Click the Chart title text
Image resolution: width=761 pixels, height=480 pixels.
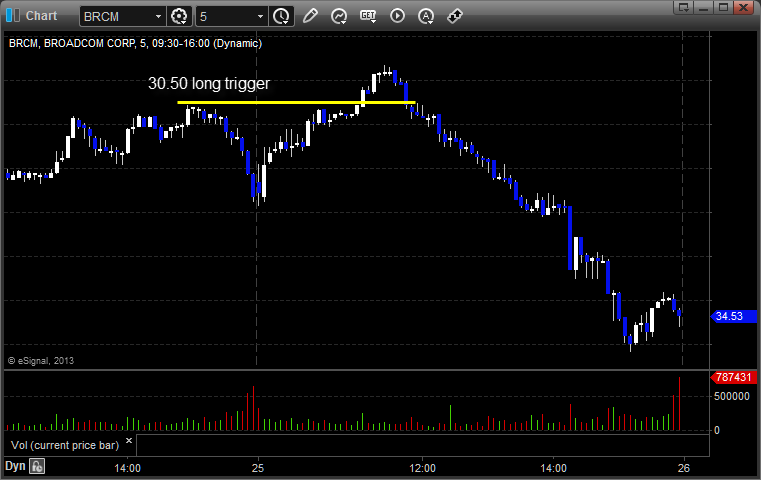point(41,16)
